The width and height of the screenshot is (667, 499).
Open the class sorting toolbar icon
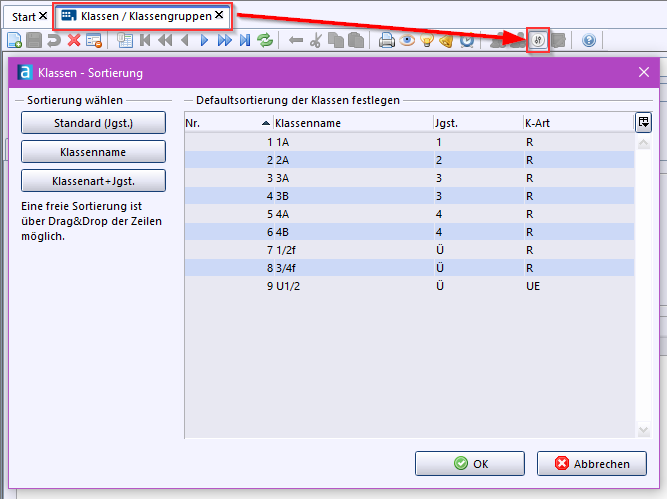pyautogui.click(x=538, y=40)
